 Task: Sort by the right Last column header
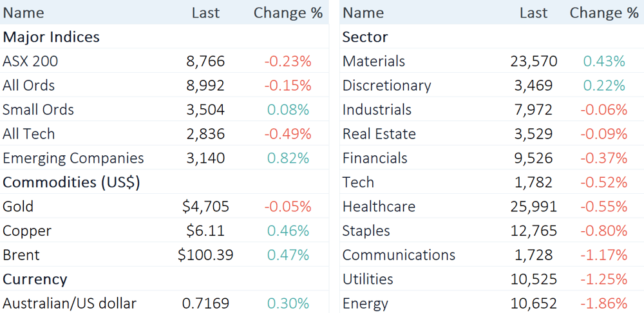[x=533, y=13]
